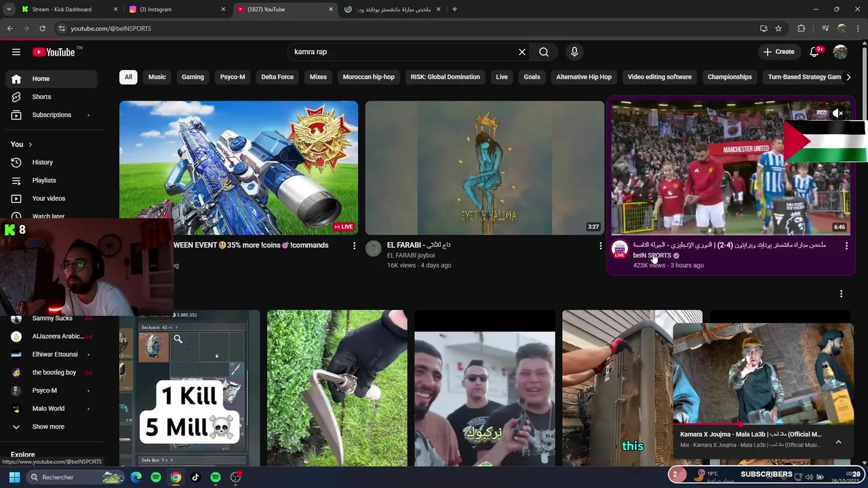Select the Psyco-M filter chip
The height and width of the screenshot is (488, 868).
(x=233, y=77)
